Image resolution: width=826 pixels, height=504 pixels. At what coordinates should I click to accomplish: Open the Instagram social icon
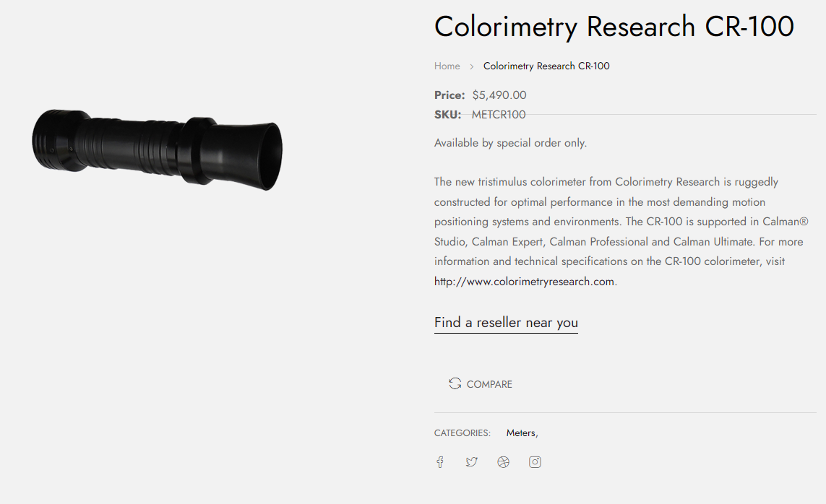click(x=535, y=462)
